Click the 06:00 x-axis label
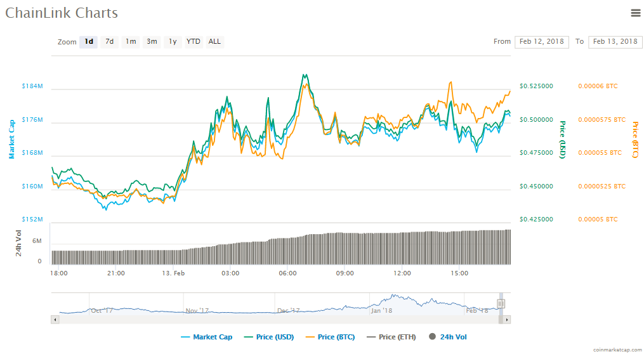Image resolution: width=644 pixels, height=354 pixels. pyautogui.click(x=287, y=273)
